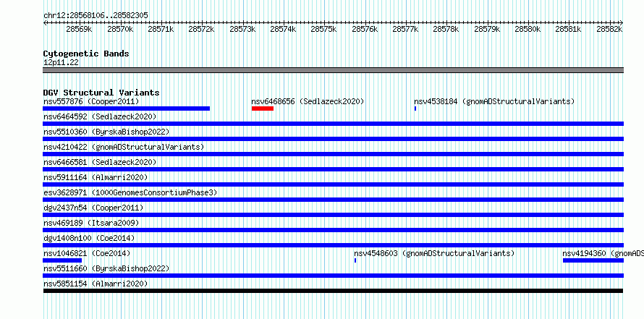This screenshot has height=319, width=644.
Task: Click the blue bar under nsv6464592
Action: [x=333, y=124]
